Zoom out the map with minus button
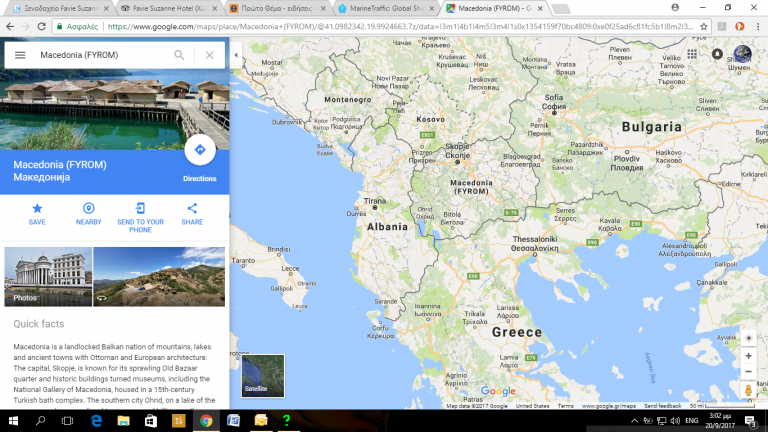 (748, 372)
